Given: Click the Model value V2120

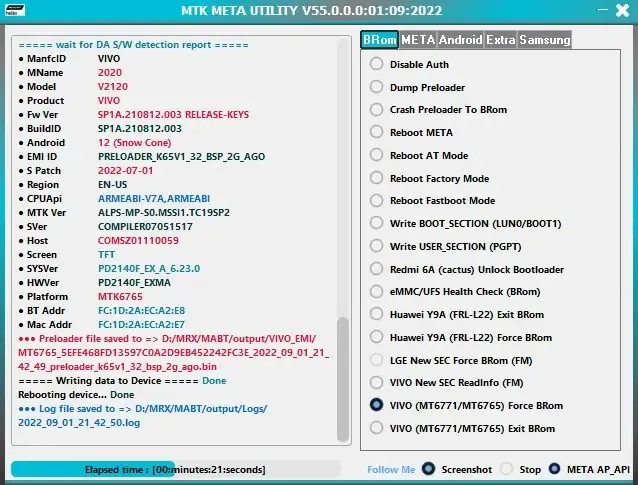Looking at the screenshot, I should coord(113,87).
